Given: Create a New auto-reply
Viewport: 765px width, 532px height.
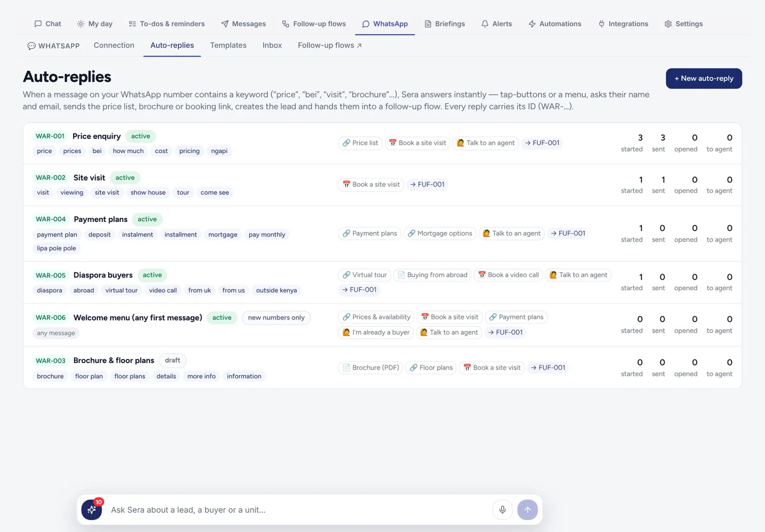Looking at the screenshot, I should pos(704,78).
